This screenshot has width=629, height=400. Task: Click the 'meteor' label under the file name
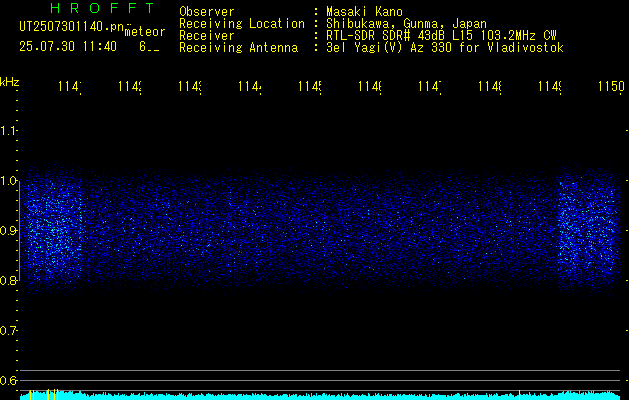tap(145, 32)
